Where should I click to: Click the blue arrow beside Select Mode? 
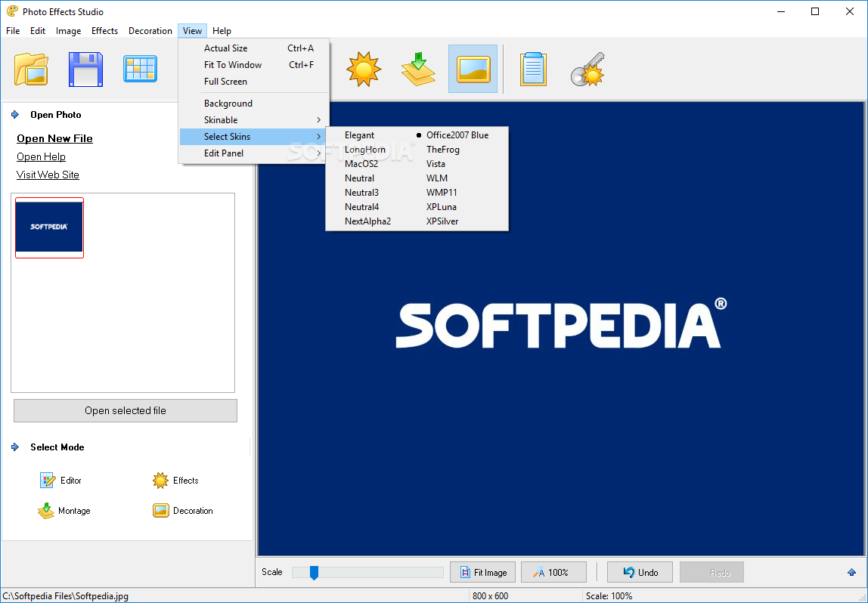click(x=15, y=447)
